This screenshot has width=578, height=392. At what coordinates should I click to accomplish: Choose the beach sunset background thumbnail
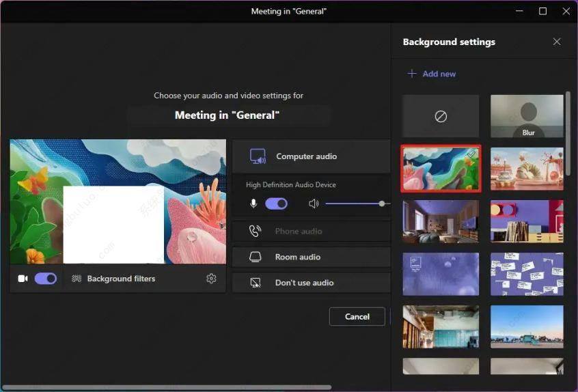click(x=527, y=326)
